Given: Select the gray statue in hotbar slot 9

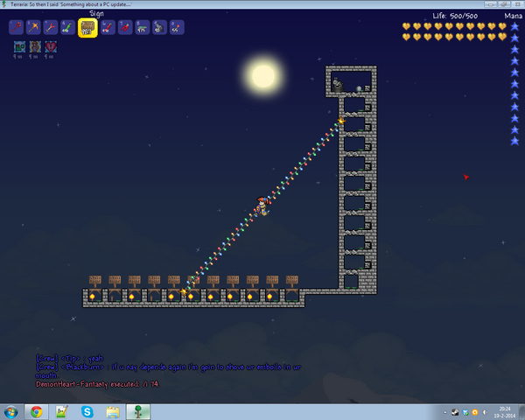Looking at the screenshot, I should click(160, 27).
